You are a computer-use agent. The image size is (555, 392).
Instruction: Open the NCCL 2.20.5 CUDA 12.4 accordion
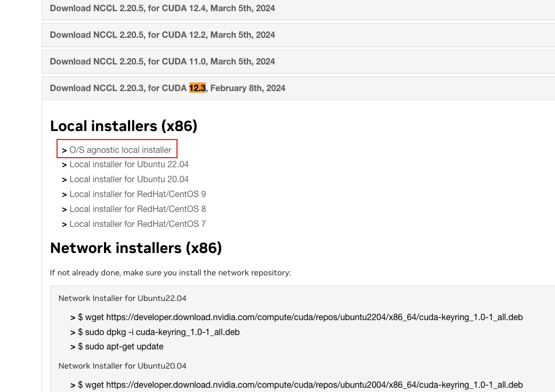coord(162,8)
